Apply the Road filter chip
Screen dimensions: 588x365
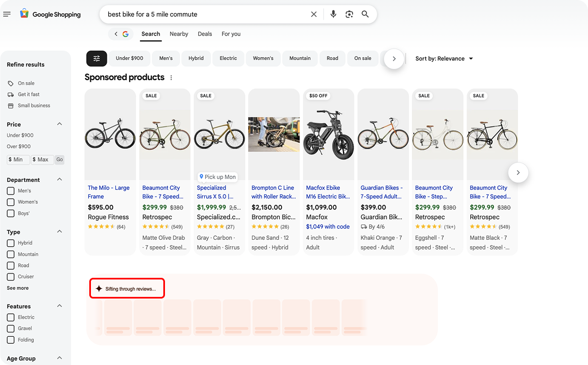332,58
